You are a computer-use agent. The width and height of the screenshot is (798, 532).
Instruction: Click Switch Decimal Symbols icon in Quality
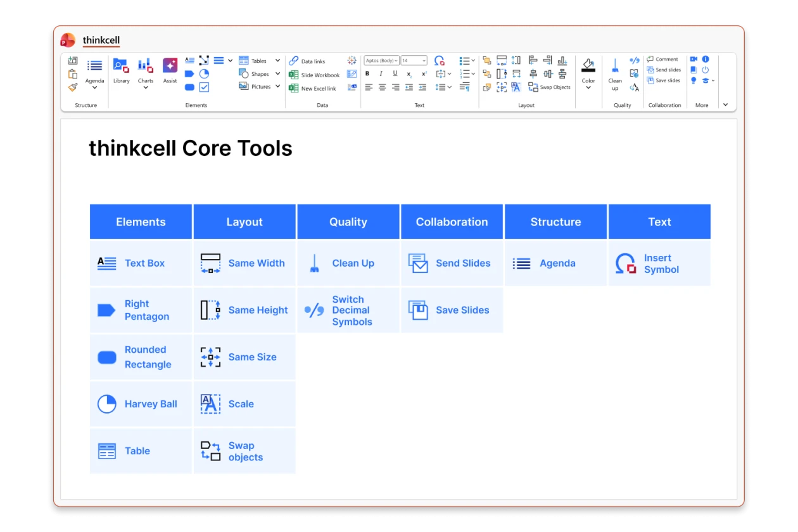(x=634, y=60)
